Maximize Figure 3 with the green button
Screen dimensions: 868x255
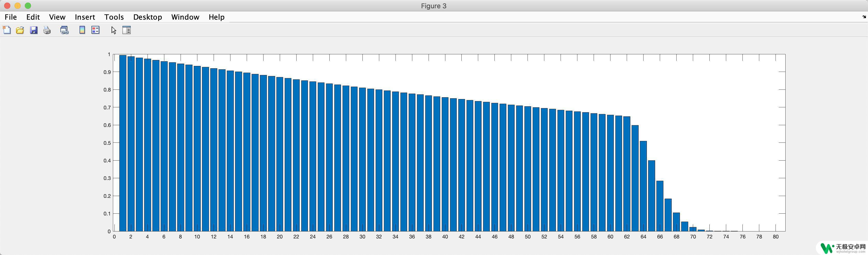click(x=28, y=6)
